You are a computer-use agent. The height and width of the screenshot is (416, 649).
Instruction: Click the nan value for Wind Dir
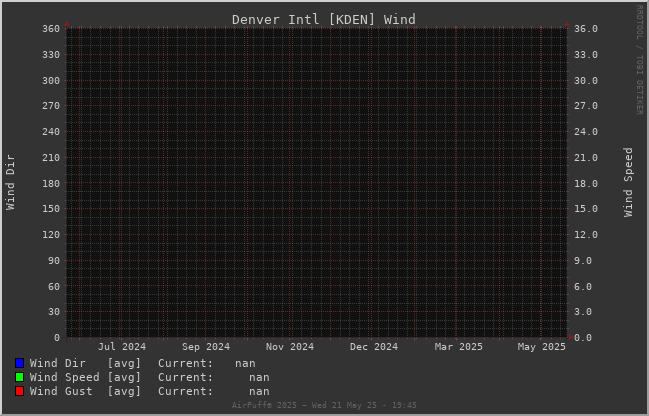[x=245, y=363]
